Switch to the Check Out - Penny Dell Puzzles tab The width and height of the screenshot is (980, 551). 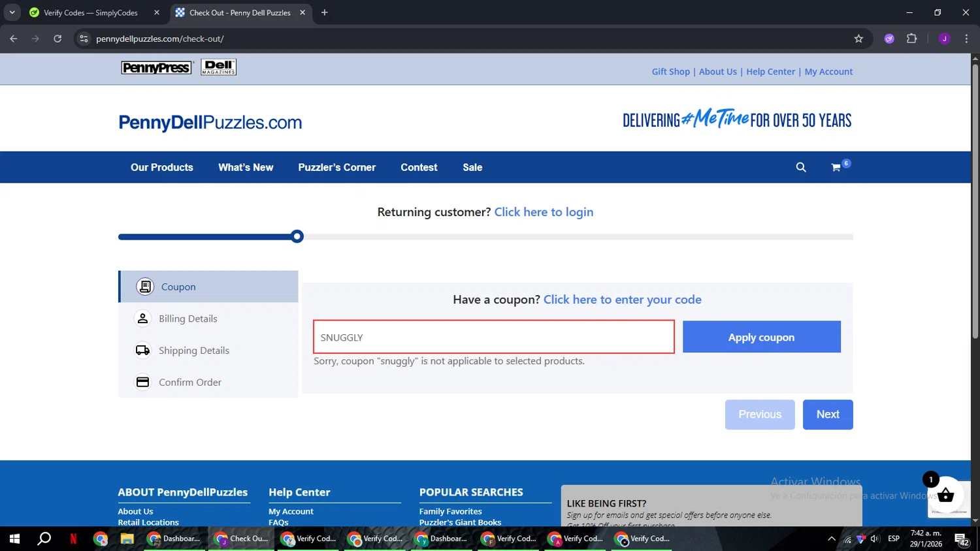click(x=239, y=12)
